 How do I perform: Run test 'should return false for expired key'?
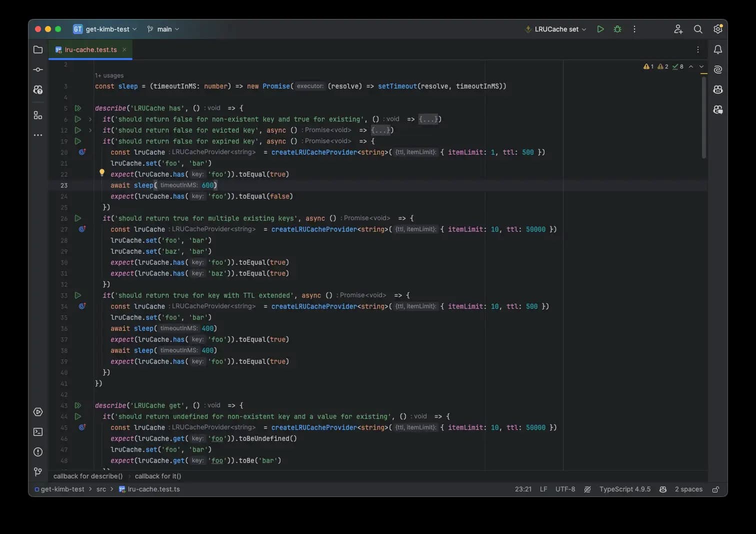pyautogui.click(x=78, y=141)
